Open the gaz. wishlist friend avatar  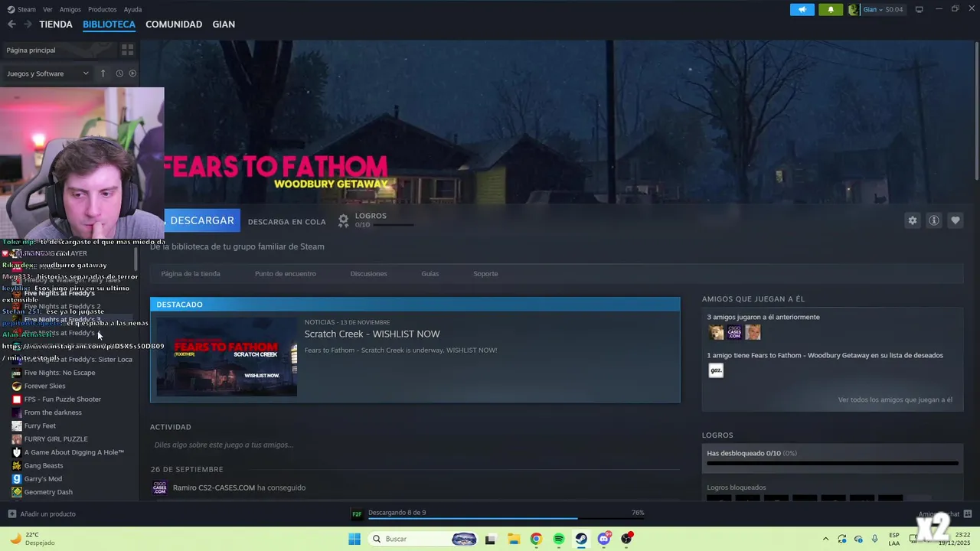click(716, 370)
